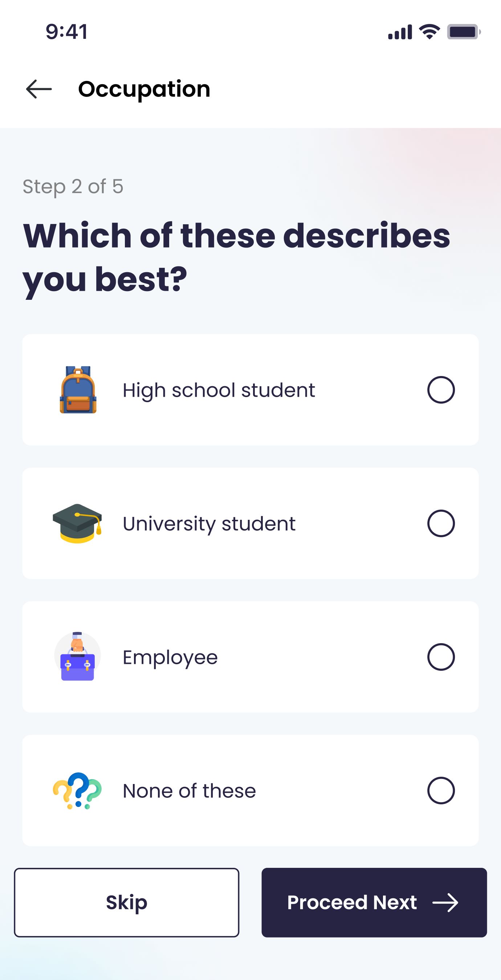This screenshot has width=501, height=980.
Task: Tap the Wi-Fi status icon
Action: pyautogui.click(x=429, y=32)
